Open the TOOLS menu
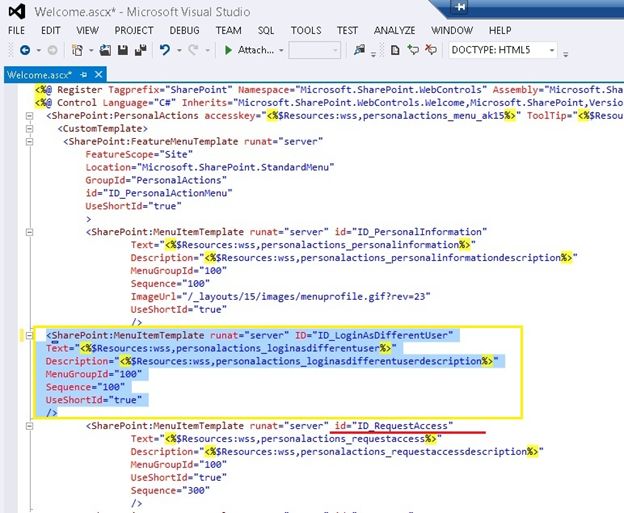This screenshot has width=624, height=513. [306, 31]
